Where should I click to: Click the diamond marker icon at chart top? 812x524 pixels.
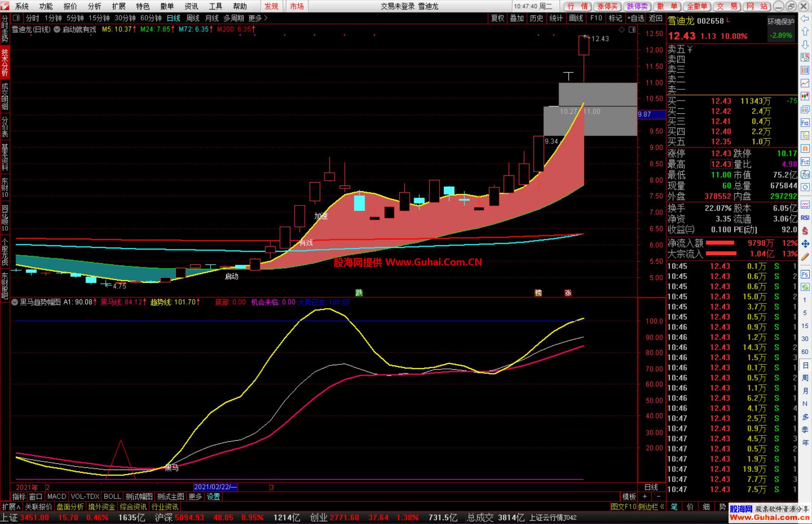(x=621, y=30)
